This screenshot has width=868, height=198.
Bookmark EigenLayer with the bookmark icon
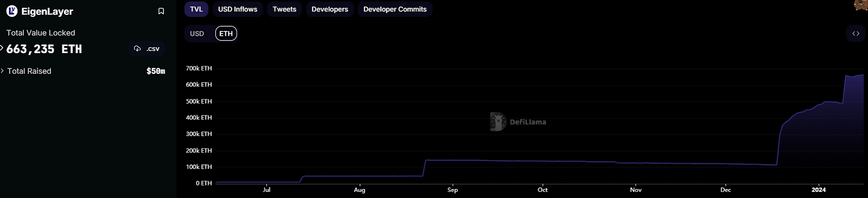161,11
